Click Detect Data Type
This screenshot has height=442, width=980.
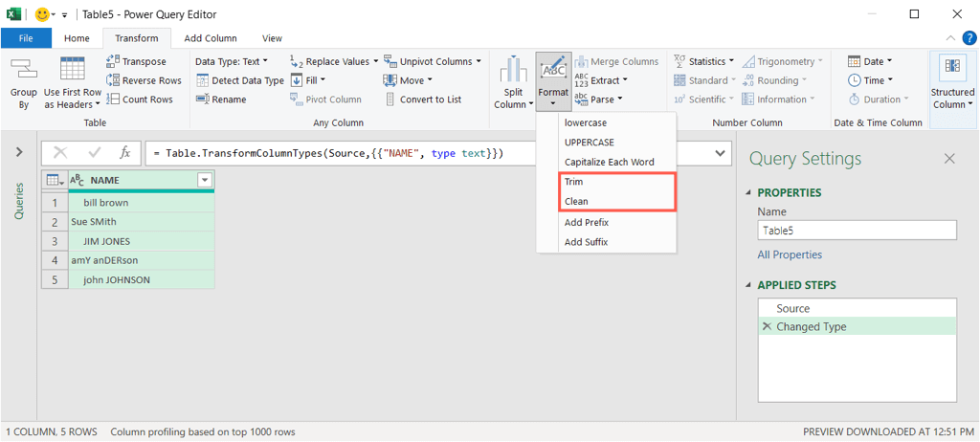[240, 80]
